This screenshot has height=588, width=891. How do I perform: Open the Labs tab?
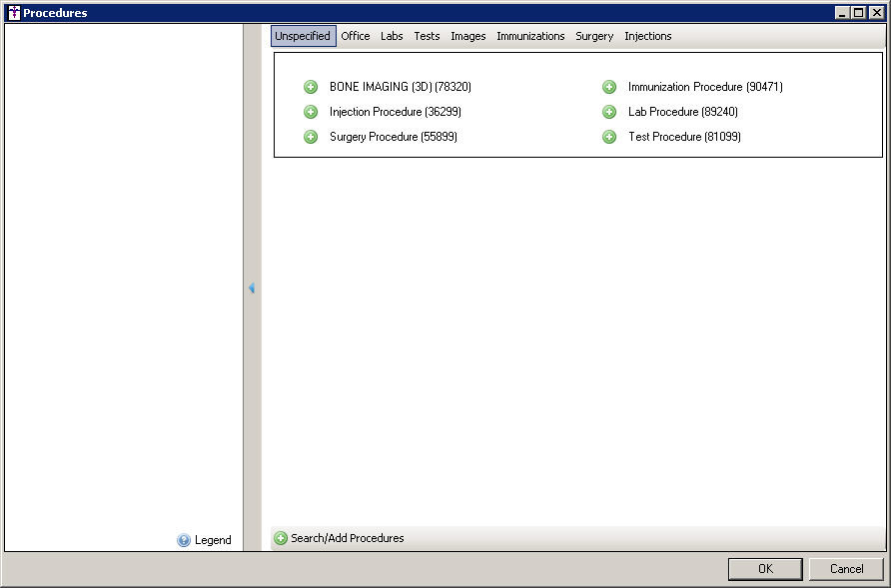click(x=392, y=36)
